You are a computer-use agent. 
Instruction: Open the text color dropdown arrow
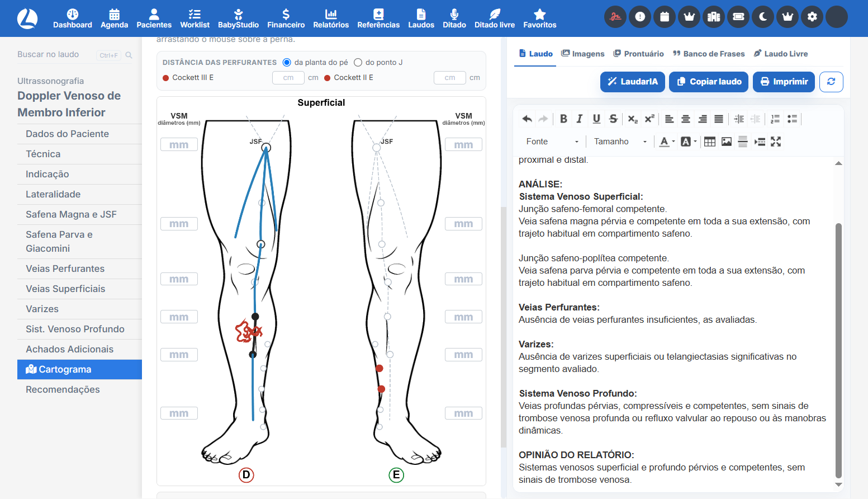[673, 142]
